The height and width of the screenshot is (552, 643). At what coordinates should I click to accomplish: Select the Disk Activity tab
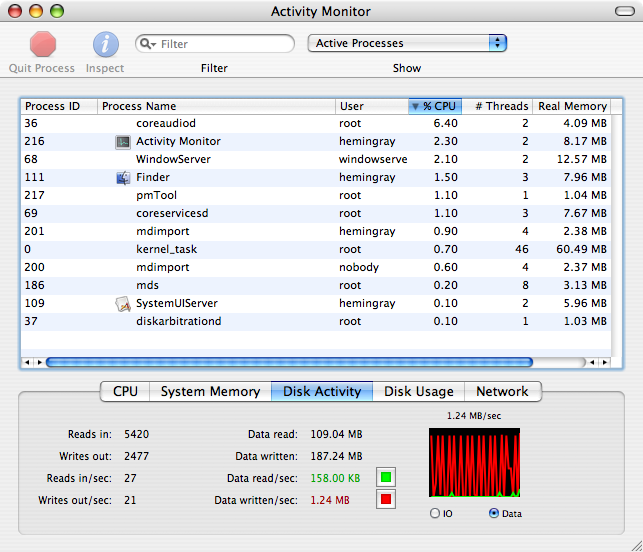pos(322,391)
